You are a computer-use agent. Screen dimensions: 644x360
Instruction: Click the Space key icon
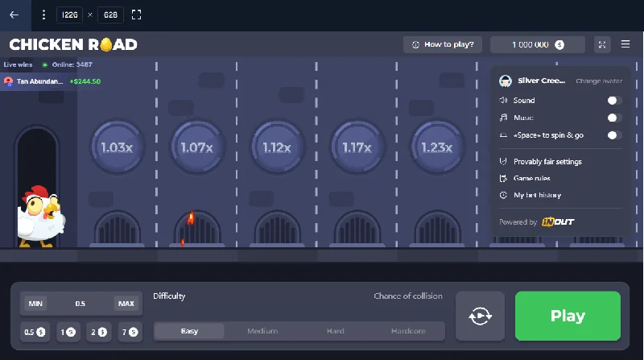coord(503,135)
